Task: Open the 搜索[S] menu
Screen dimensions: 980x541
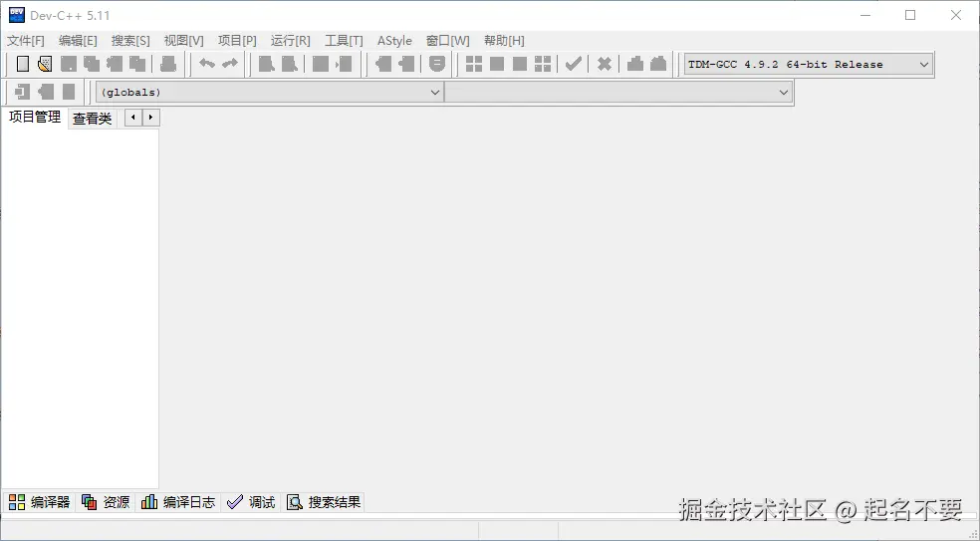Action: click(130, 41)
